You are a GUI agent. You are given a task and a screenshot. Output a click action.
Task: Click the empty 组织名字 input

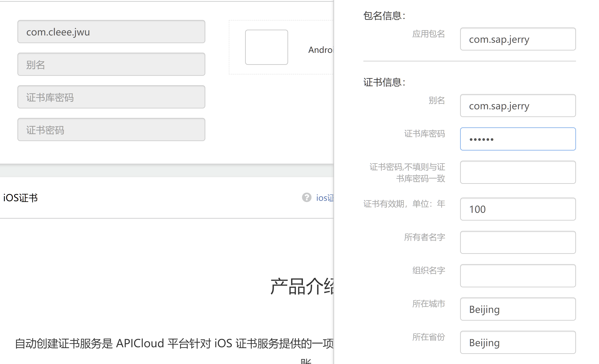point(518,276)
